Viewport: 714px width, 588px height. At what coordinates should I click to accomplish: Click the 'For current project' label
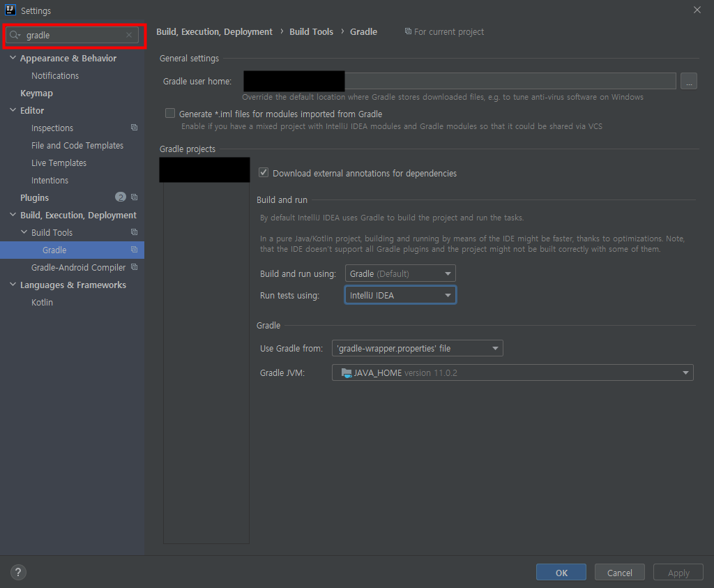pyautogui.click(x=449, y=32)
